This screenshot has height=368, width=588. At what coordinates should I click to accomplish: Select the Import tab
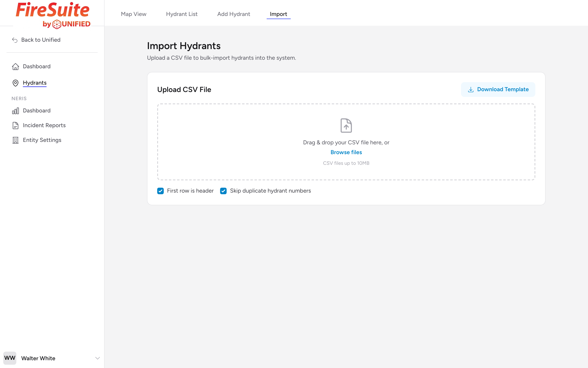click(278, 14)
